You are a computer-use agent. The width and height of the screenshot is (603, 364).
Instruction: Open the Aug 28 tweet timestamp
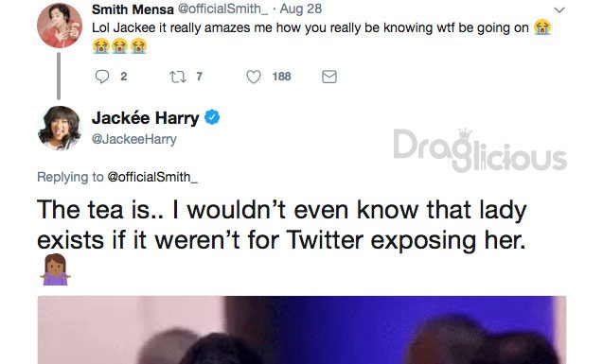click(x=301, y=9)
